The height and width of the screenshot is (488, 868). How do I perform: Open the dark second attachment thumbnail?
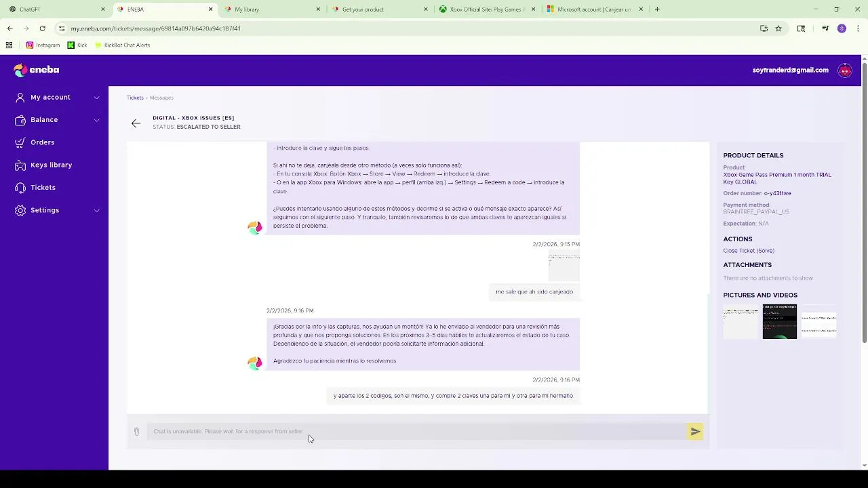[x=780, y=322]
